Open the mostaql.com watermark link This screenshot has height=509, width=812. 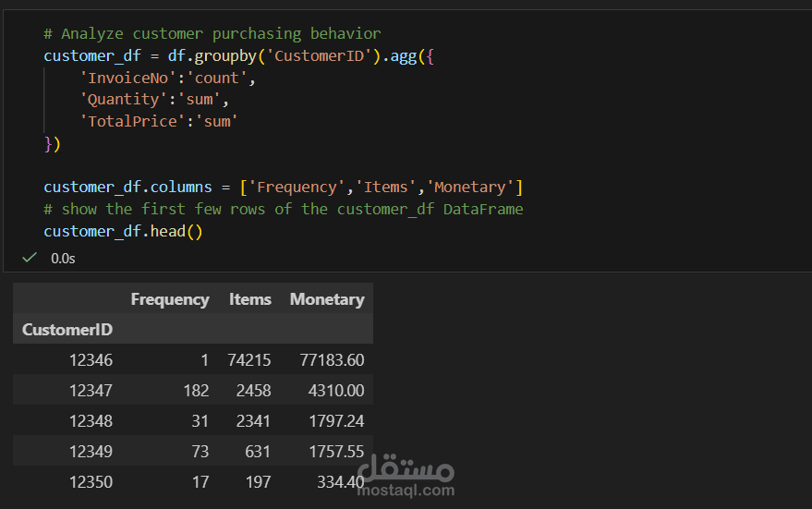[406, 491]
